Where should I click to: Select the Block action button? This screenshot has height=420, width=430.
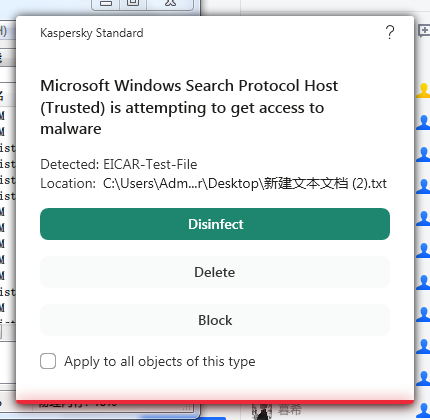215,320
